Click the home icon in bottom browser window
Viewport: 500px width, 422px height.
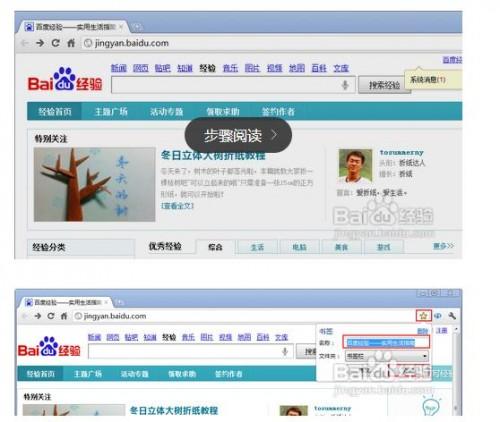[64, 316]
